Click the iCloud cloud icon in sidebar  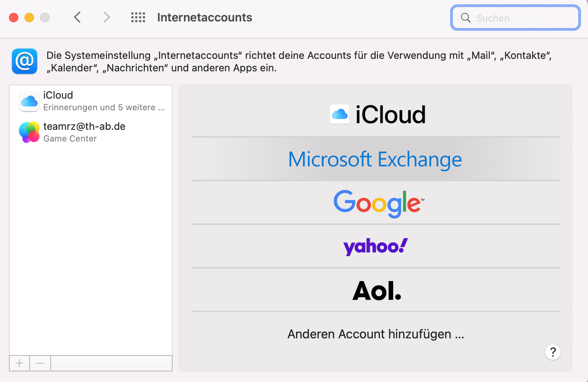tap(29, 101)
